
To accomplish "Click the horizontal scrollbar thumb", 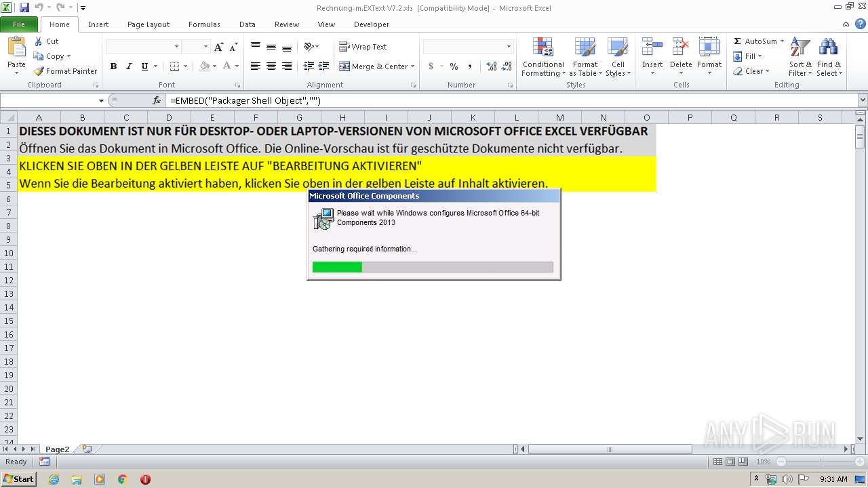I will [x=610, y=449].
